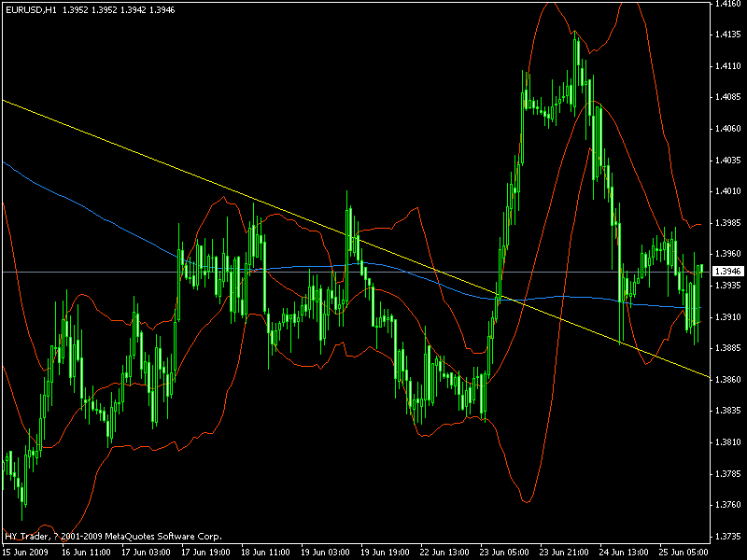Click the 1.4035 price axis label
The width and height of the screenshot is (747, 560).
click(x=728, y=161)
